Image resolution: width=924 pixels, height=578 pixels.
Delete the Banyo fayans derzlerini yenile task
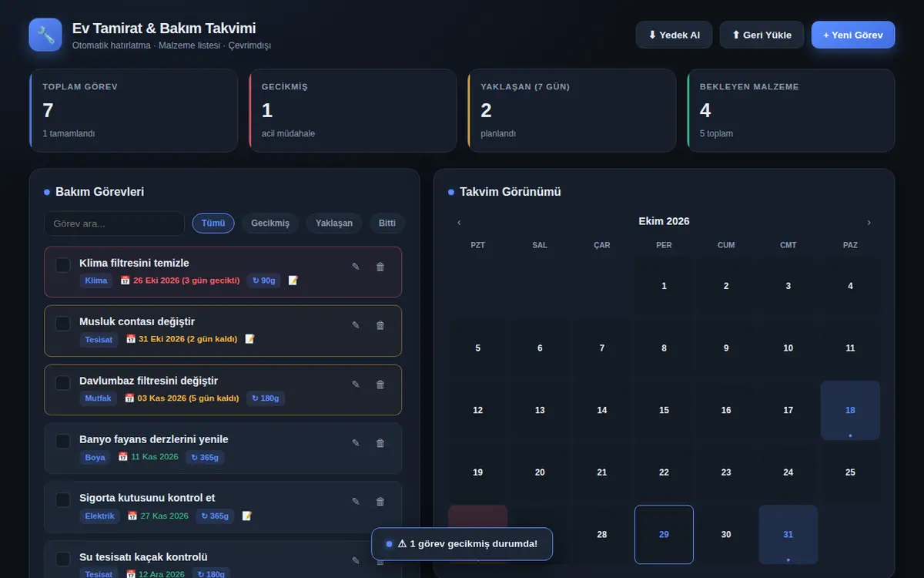point(380,443)
